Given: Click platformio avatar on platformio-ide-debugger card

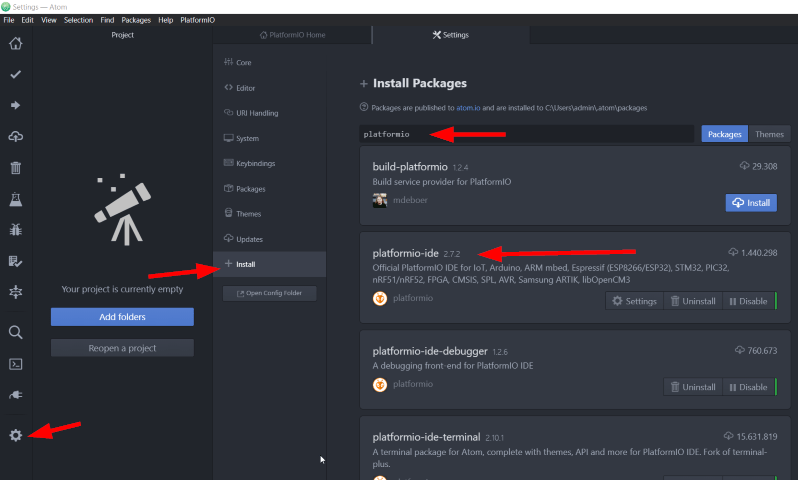Looking at the screenshot, I should [x=380, y=384].
